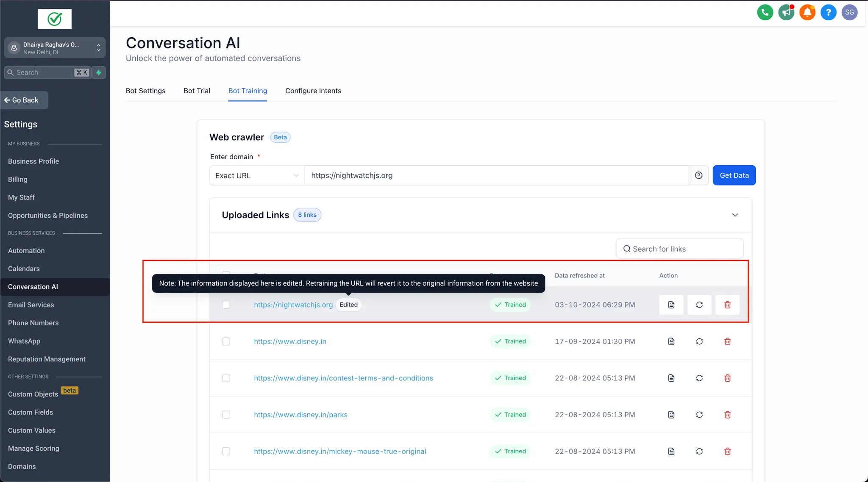The height and width of the screenshot is (482, 868).
Task: Select the www.disney.in row checkbox
Action: pos(226,341)
